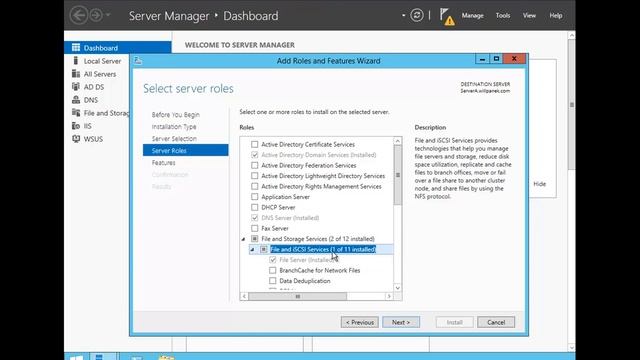The width and height of the screenshot is (640, 360).
Task: Open the Windows Start button
Action: coord(76,357)
